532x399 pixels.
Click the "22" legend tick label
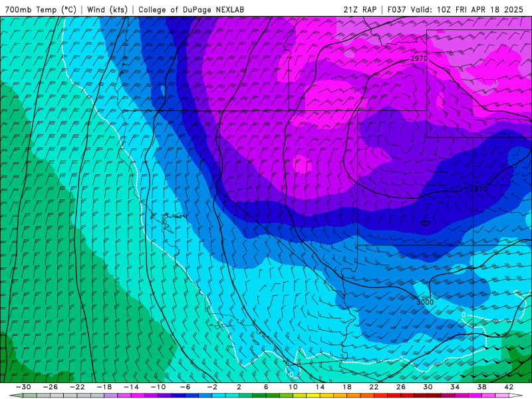coord(374,387)
